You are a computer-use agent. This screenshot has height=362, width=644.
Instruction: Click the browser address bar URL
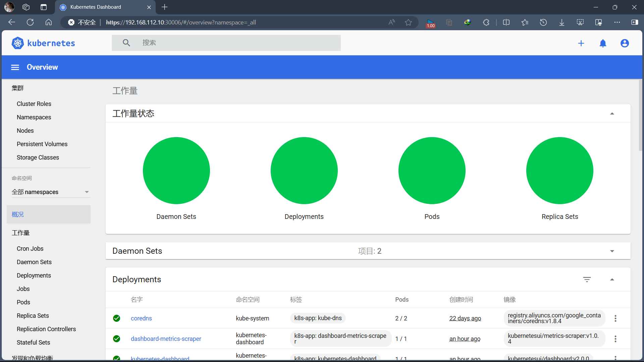181,22
